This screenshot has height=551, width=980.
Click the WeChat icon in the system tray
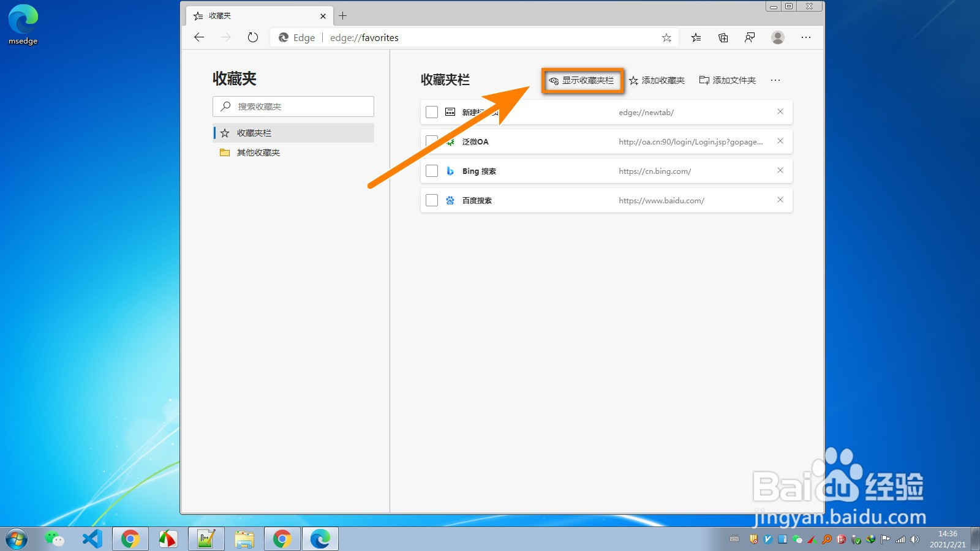(x=797, y=539)
